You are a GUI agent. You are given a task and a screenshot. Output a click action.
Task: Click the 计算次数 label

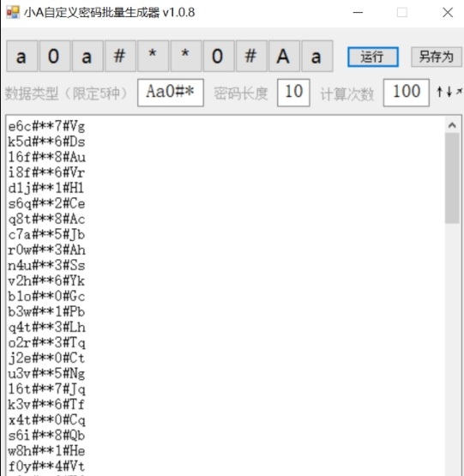click(x=347, y=94)
